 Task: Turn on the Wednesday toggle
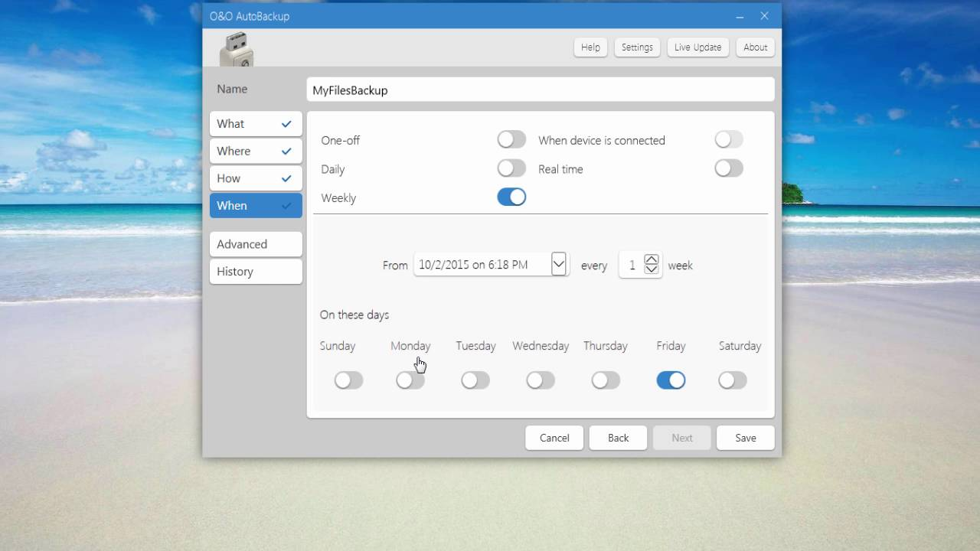click(541, 380)
